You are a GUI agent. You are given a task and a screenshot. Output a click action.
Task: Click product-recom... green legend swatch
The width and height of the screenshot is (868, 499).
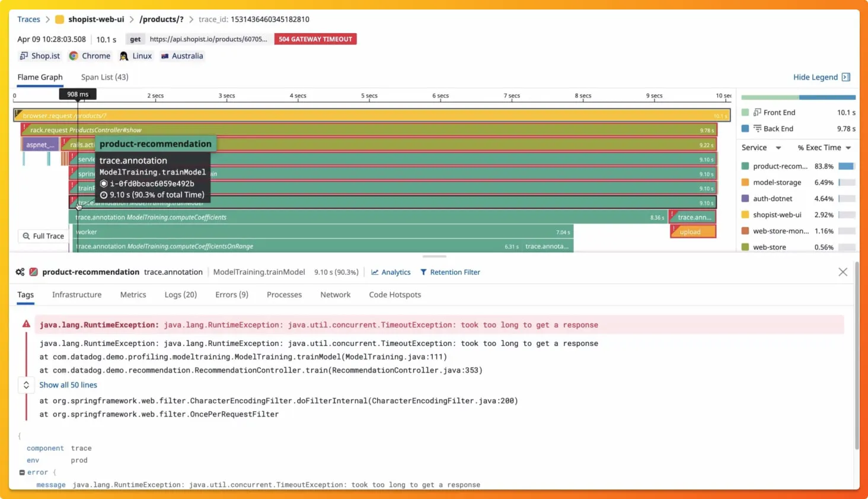point(745,166)
